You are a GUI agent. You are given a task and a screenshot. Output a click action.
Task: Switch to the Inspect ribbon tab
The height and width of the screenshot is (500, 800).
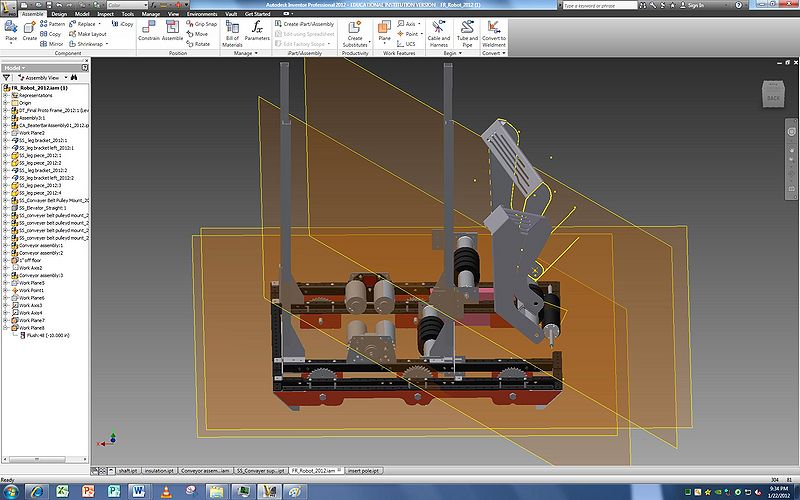(x=105, y=14)
